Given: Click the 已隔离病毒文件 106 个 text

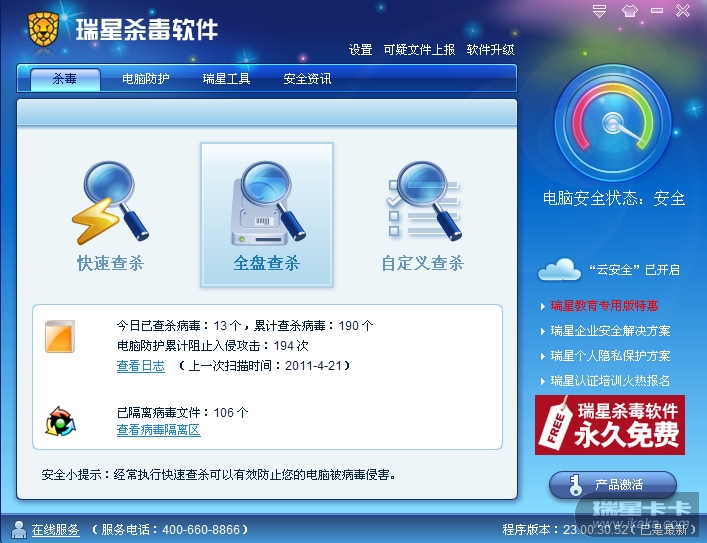Looking at the screenshot, I should tap(183, 412).
